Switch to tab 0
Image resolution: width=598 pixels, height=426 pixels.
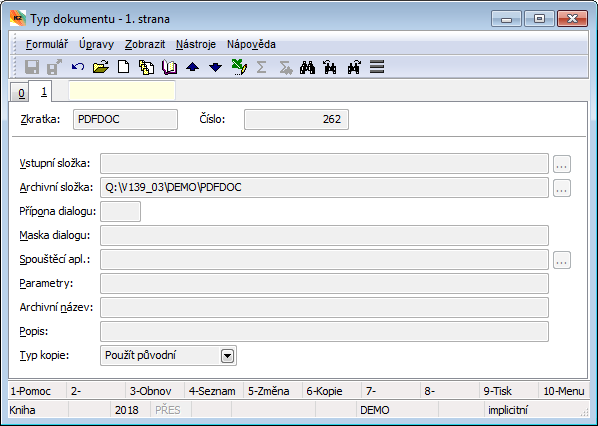tap(21, 93)
